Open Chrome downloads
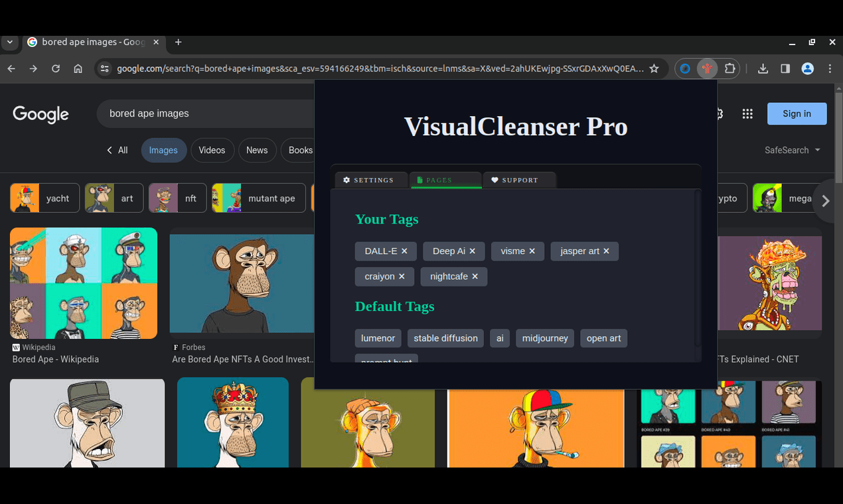 (763, 68)
